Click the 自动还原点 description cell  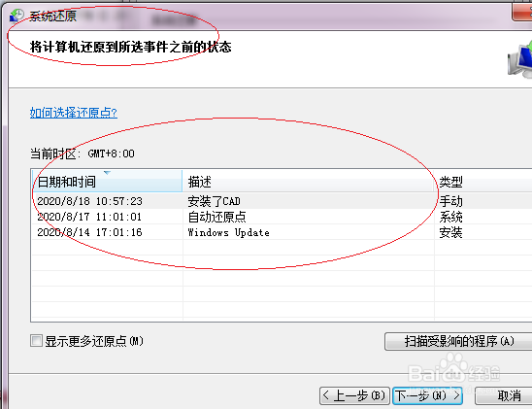(x=217, y=217)
